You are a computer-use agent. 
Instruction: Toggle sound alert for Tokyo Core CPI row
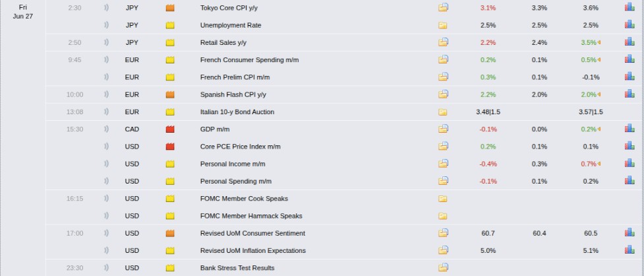click(106, 7)
